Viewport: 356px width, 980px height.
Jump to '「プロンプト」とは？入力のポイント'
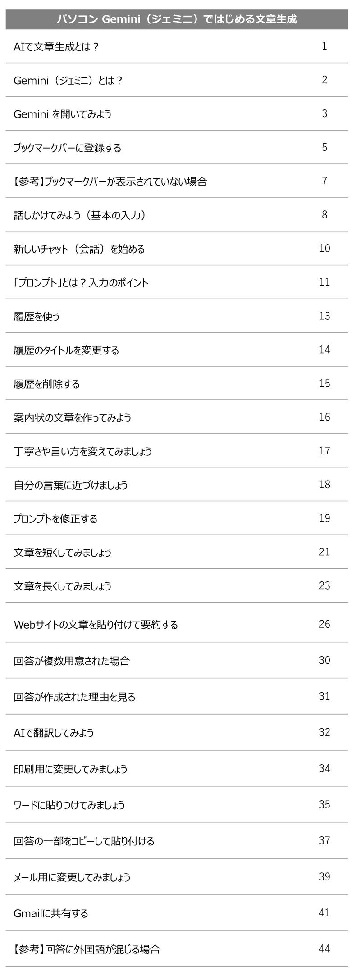[81, 283]
